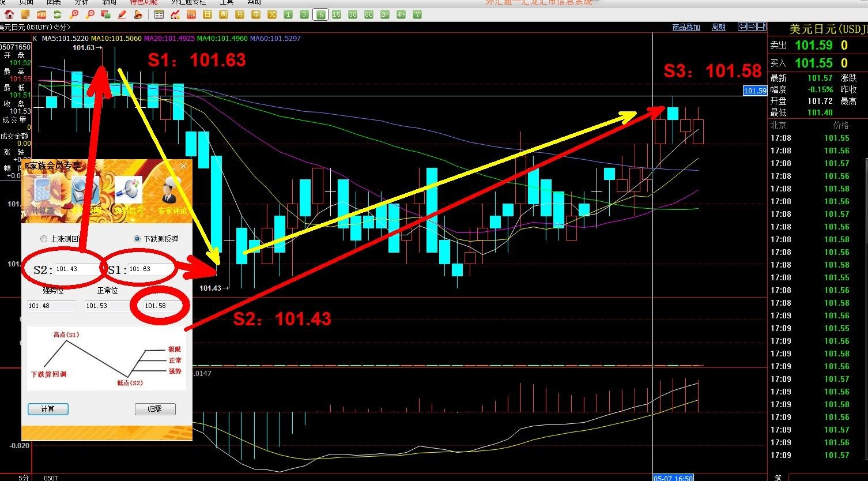This screenshot has width=868, height=481.
Task: Click the 强势位 result field showing 101.48
Action: [51, 306]
